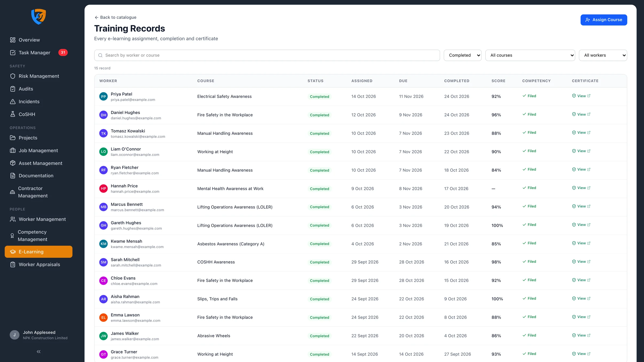The image size is (644, 362).
Task: Click the Risk Management shield icon
Action: pos(13,76)
